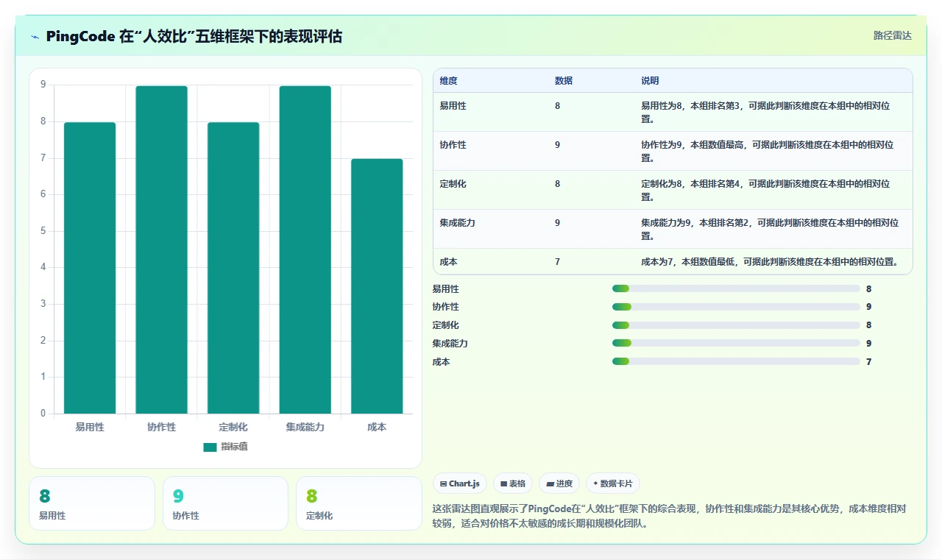Click the 集成能力 progress bar
Image resolution: width=942 pixels, height=560 pixels.
coord(736,343)
